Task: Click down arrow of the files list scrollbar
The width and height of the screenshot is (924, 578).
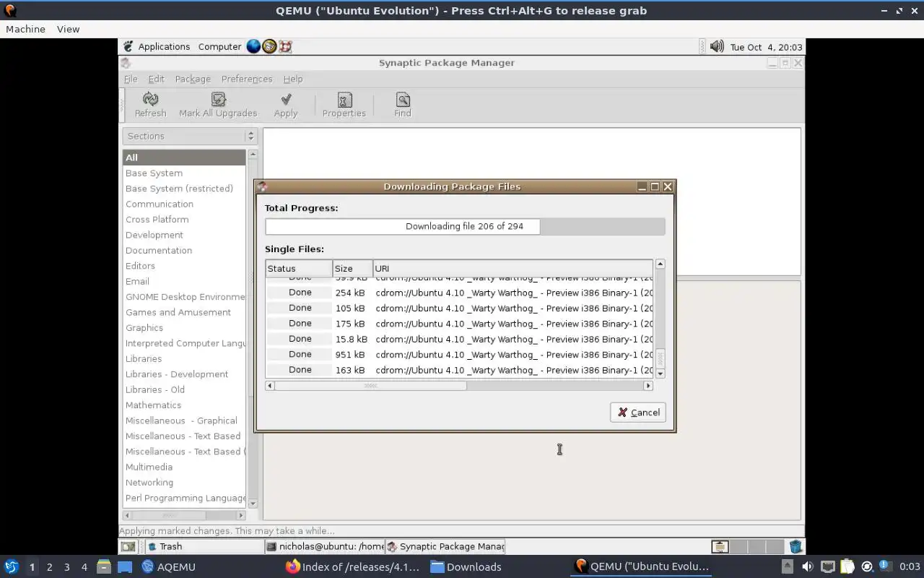Action: (660, 374)
